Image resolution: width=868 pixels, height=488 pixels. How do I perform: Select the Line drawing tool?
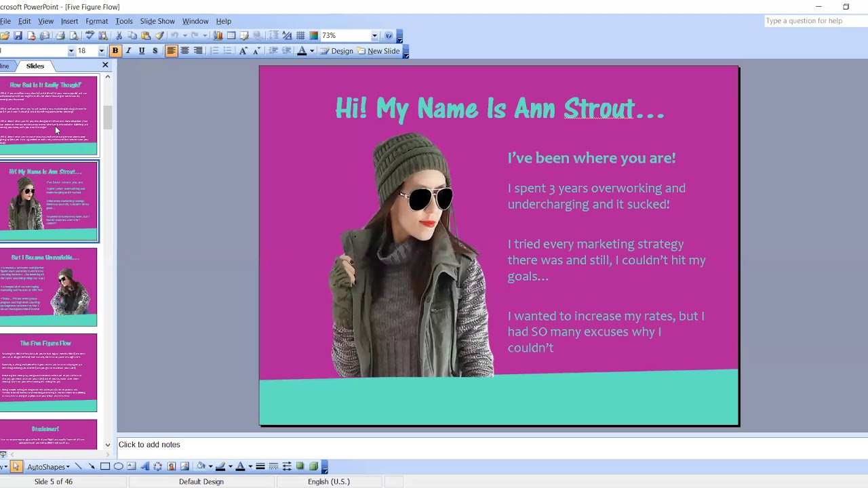(x=78, y=466)
